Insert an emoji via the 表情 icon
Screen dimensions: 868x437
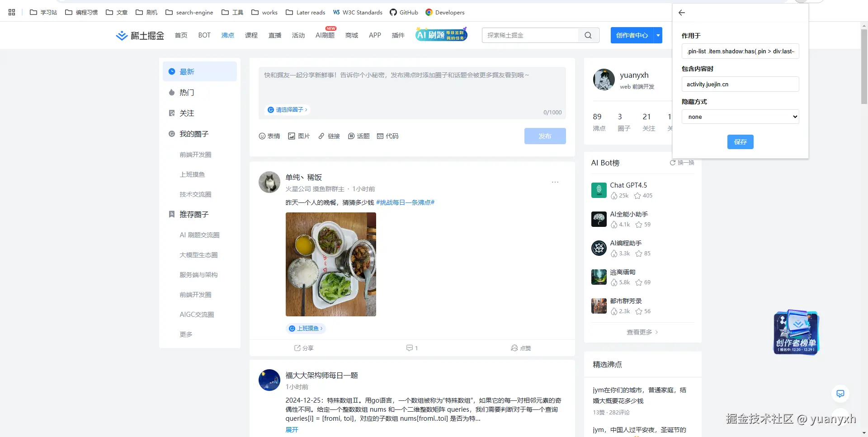269,136
